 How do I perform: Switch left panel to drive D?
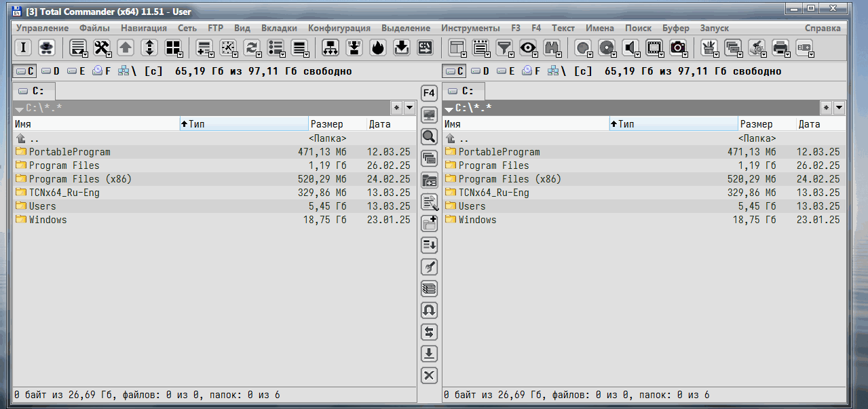pyautogui.click(x=50, y=71)
